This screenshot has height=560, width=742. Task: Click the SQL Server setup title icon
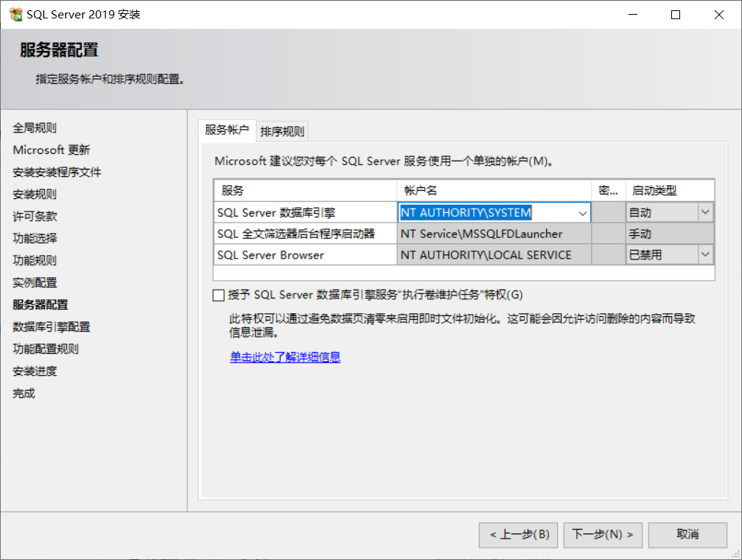click(15, 14)
